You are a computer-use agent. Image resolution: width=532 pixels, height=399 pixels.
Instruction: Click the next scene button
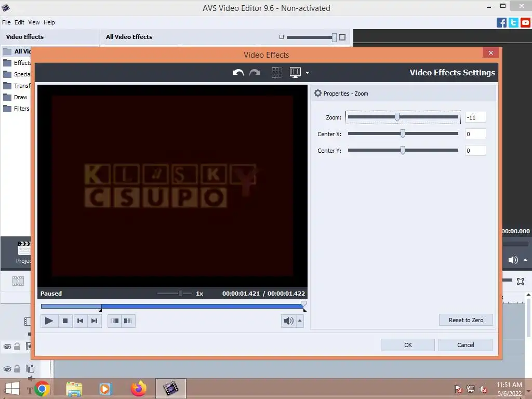128,321
